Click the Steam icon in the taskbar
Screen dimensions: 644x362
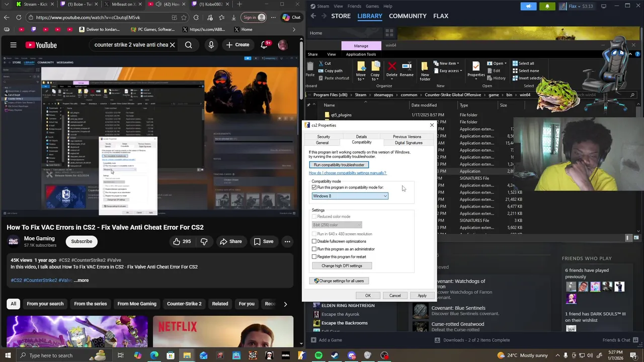click(x=335, y=355)
